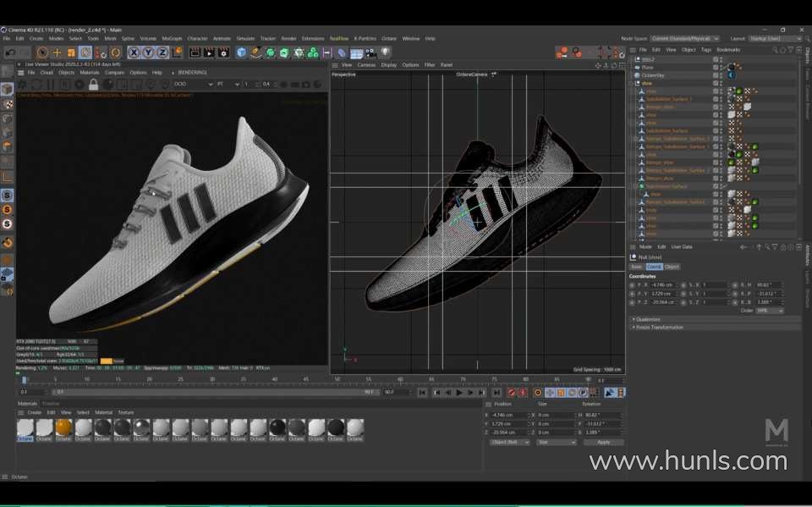Click the Apply button in coordinate manager
This screenshot has width=812, height=507.
click(x=603, y=442)
